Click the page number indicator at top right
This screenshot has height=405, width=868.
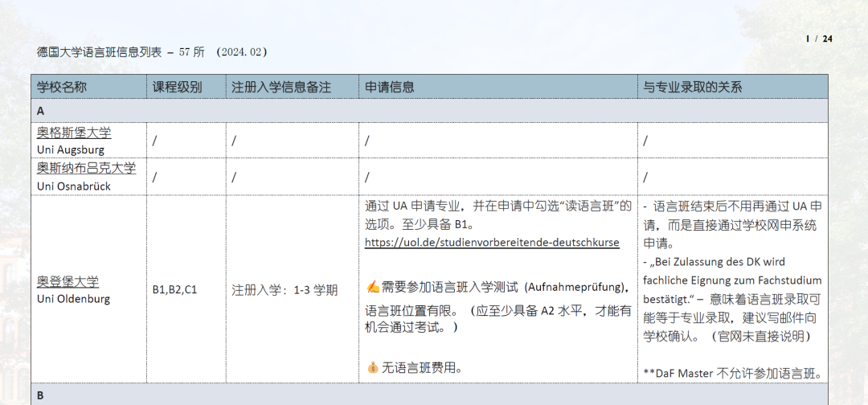[x=819, y=39]
